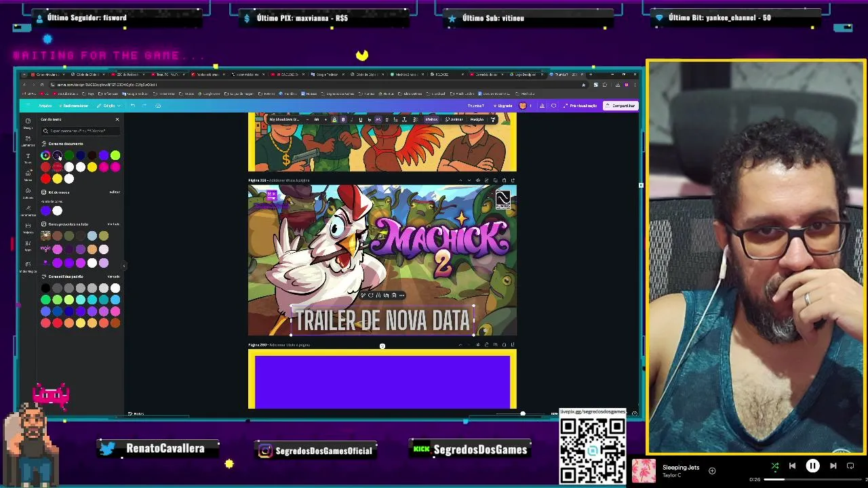The width and height of the screenshot is (868, 488).
Task: Undo the last action
Action: [x=132, y=106]
